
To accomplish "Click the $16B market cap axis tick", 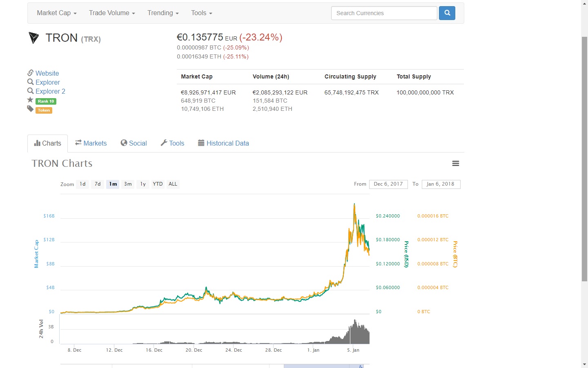I will [49, 216].
